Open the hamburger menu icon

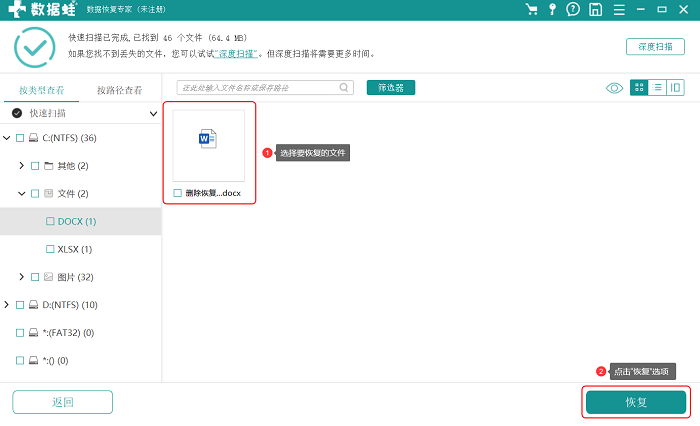[619, 9]
